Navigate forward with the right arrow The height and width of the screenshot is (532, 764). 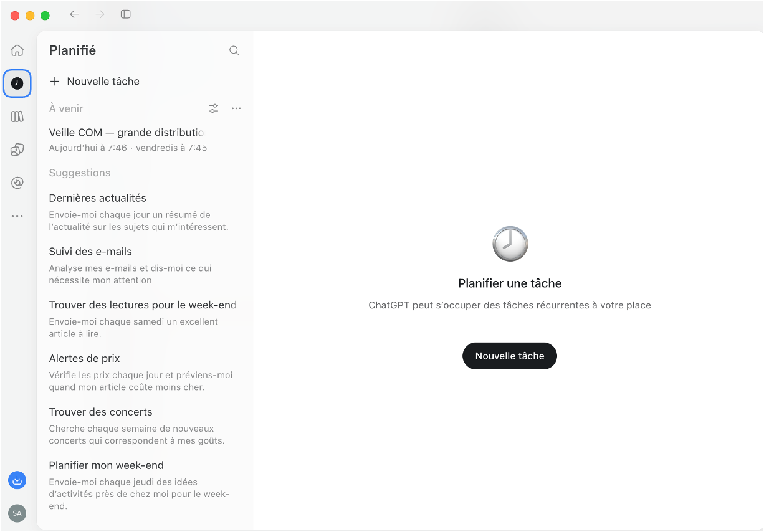click(x=100, y=14)
